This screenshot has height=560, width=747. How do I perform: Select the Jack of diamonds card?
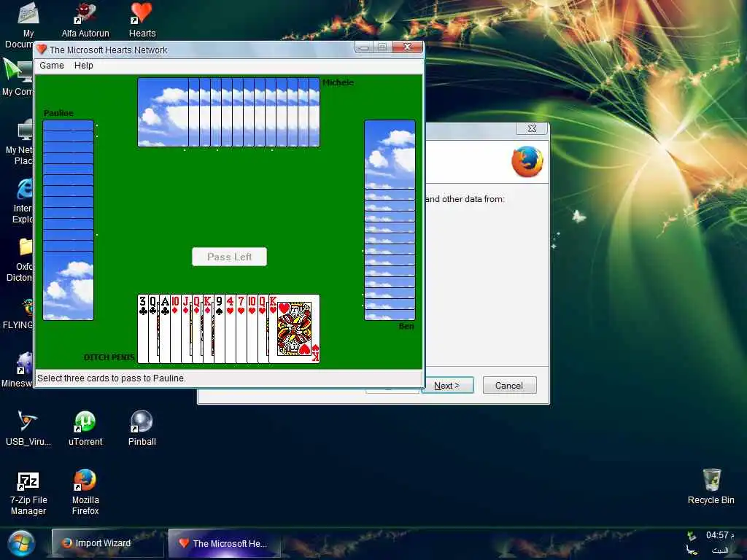point(186,329)
